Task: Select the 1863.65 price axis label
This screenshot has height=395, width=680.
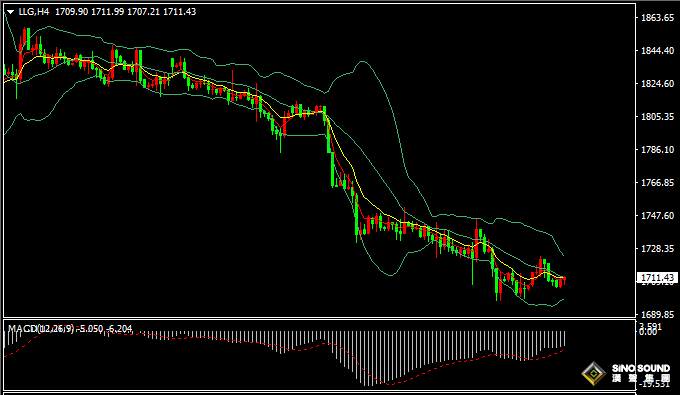Action: coord(657,18)
